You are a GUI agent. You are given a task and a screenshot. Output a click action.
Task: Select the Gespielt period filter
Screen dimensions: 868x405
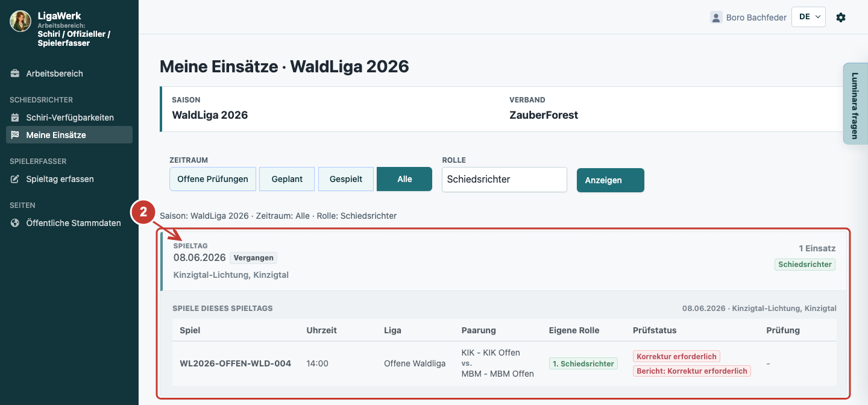tap(346, 179)
